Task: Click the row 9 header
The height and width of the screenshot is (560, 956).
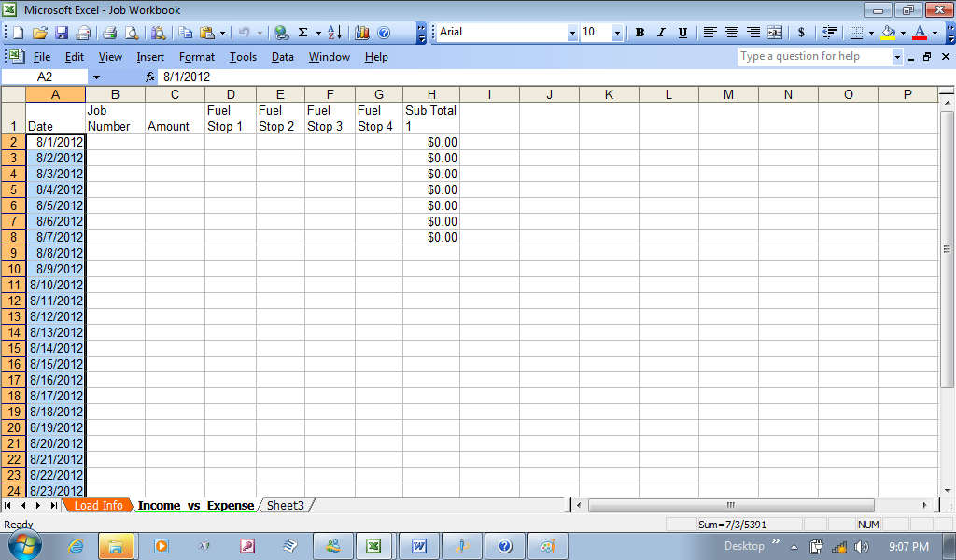Action: [13, 253]
